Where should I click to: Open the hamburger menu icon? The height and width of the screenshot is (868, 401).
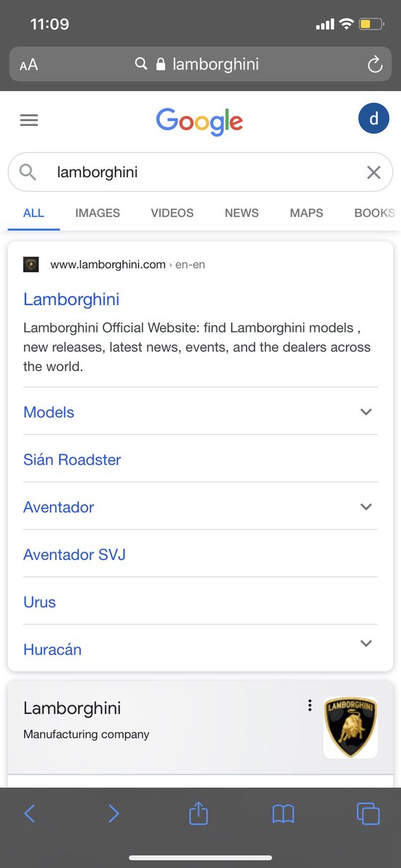pos(29,121)
